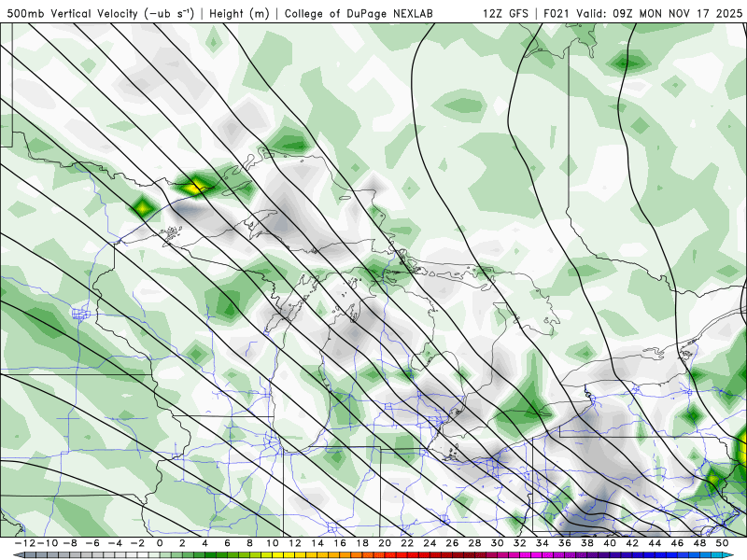
Task: Click the '12Z GFS' model run label
Action: (x=505, y=13)
